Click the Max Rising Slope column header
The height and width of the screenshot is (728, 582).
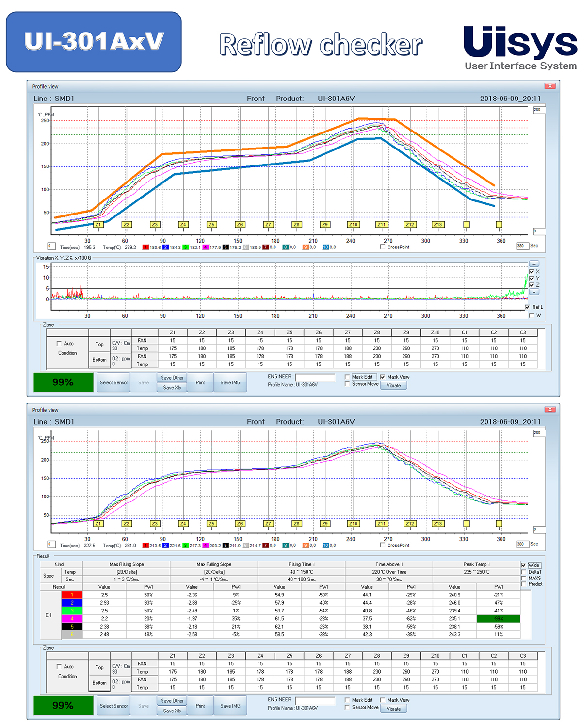pos(127,564)
